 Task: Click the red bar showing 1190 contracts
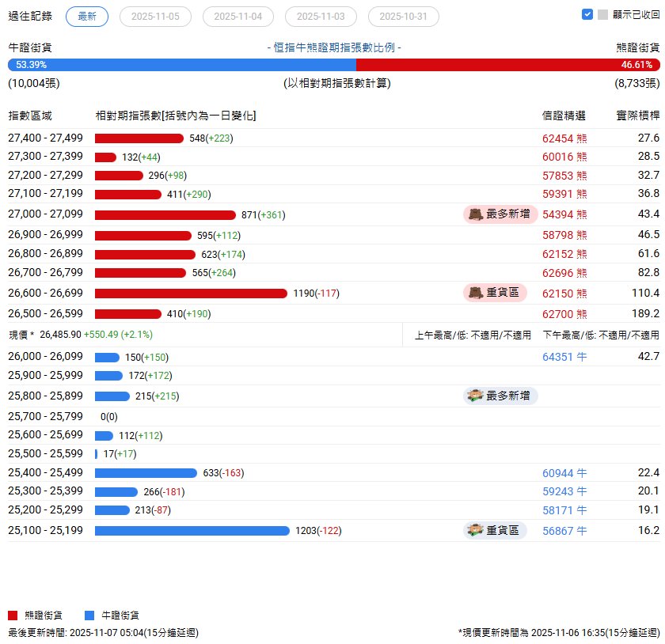[191, 294]
